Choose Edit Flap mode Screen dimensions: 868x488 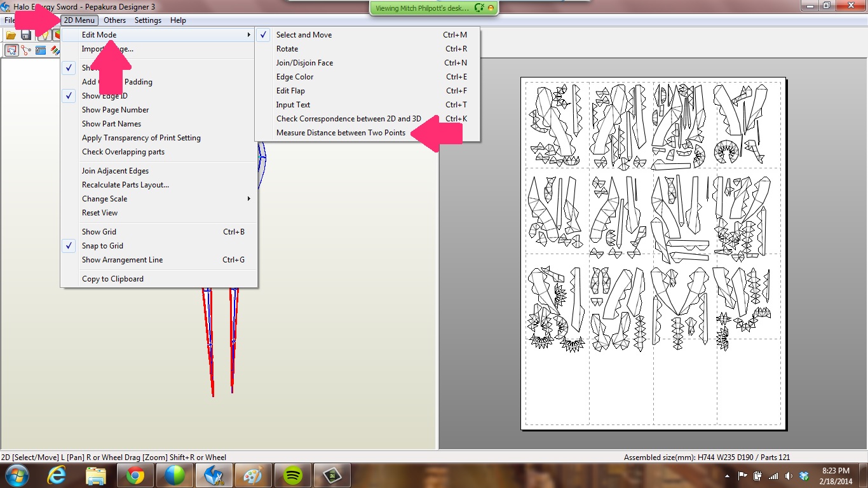(367, 91)
